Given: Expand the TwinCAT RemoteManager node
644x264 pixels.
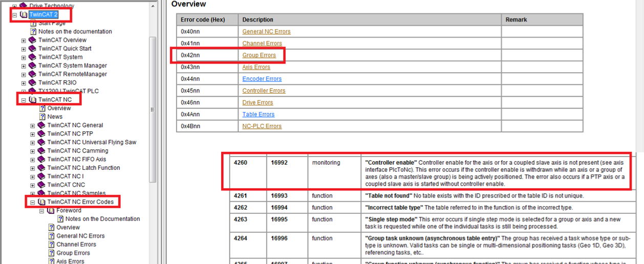Looking at the screenshot, I should pyautogui.click(x=24, y=75).
